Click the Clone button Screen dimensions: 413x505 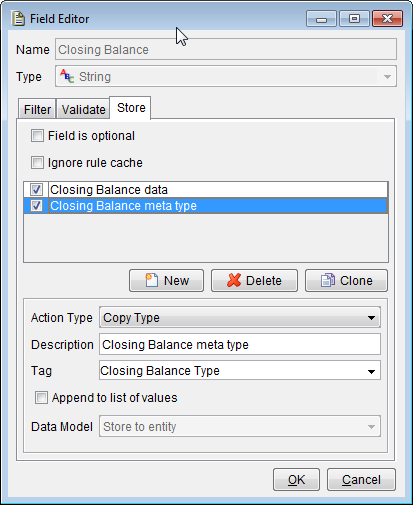pos(346,281)
